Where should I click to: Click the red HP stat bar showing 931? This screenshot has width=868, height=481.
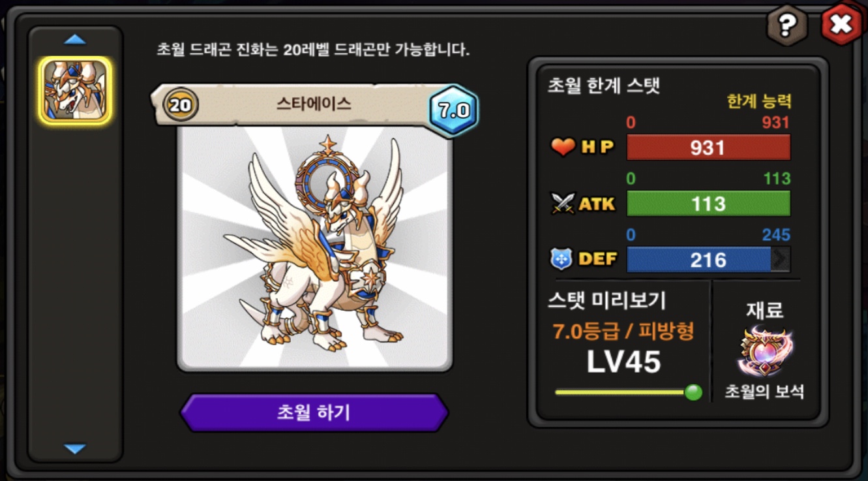point(708,147)
